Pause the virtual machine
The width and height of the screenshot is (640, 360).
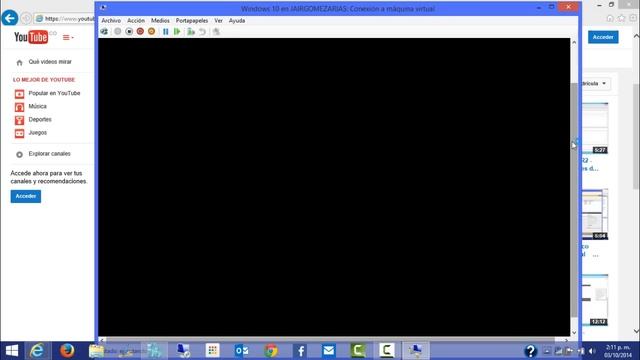point(165,31)
